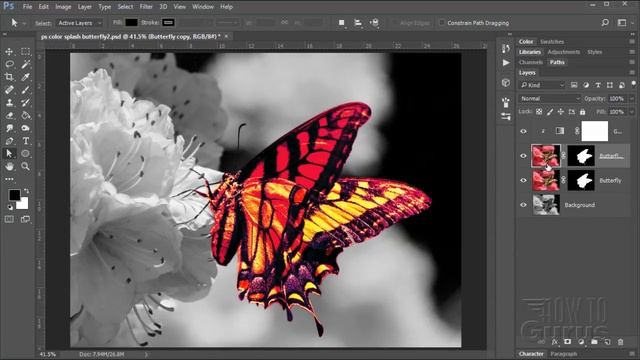This screenshot has width=640, height=360.
Task: Click the Delete layer trash icon
Action: click(620, 342)
